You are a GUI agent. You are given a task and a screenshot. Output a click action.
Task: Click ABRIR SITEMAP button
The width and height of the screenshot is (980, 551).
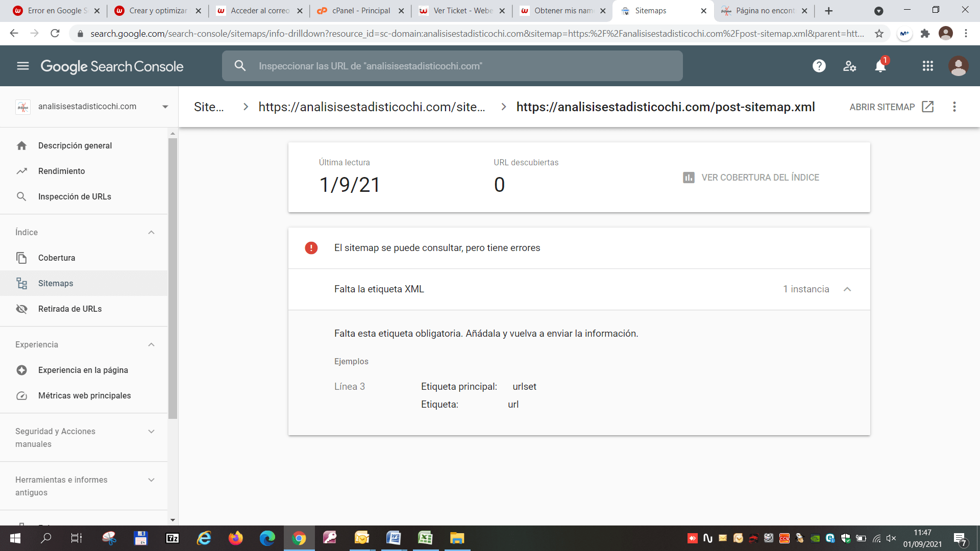coord(891,107)
